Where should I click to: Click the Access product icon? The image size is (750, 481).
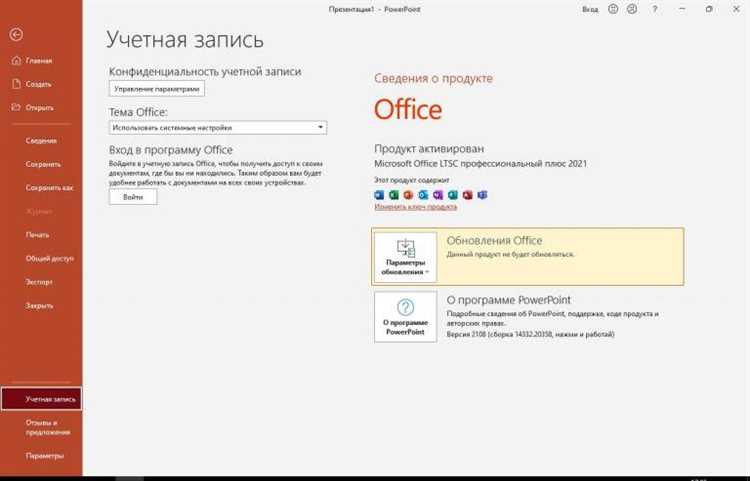coord(468,195)
